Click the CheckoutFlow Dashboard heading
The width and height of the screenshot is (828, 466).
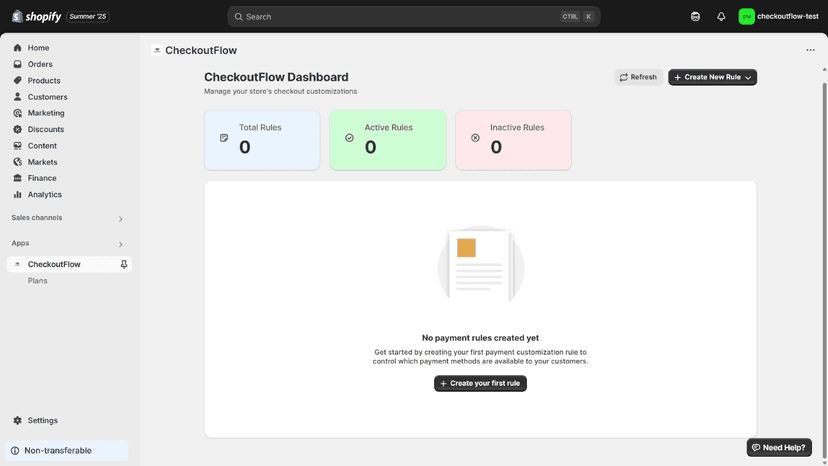(276, 77)
